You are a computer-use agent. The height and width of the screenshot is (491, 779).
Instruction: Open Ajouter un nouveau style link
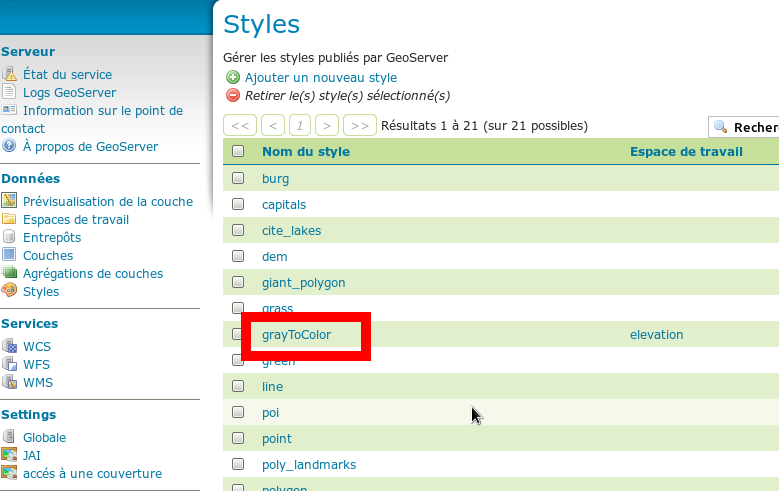(321, 78)
